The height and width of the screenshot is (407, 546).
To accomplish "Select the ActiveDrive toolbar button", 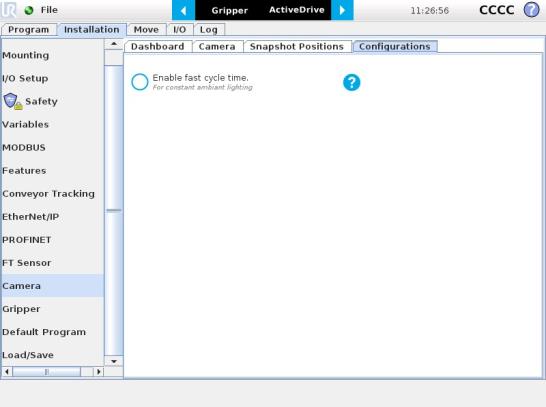I will [297, 10].
